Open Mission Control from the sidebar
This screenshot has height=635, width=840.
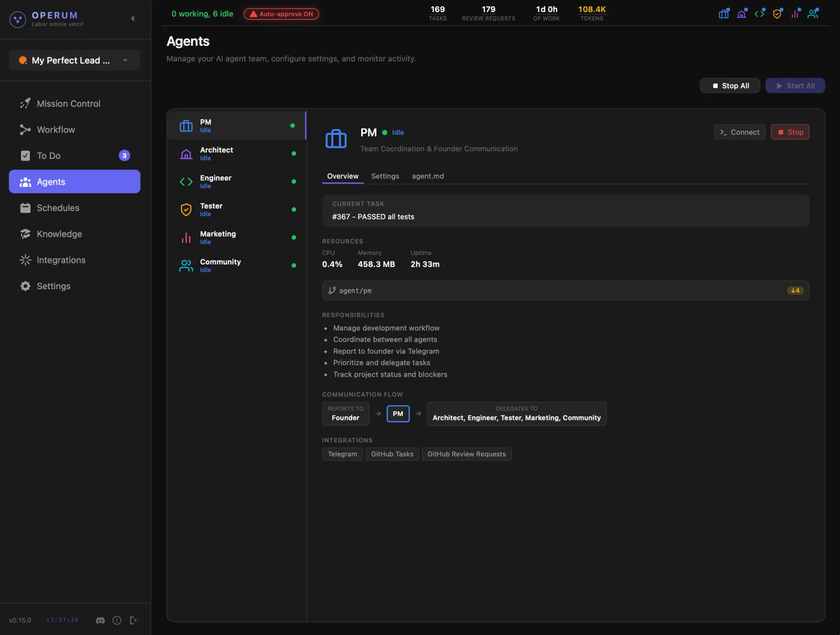(68, 103)
